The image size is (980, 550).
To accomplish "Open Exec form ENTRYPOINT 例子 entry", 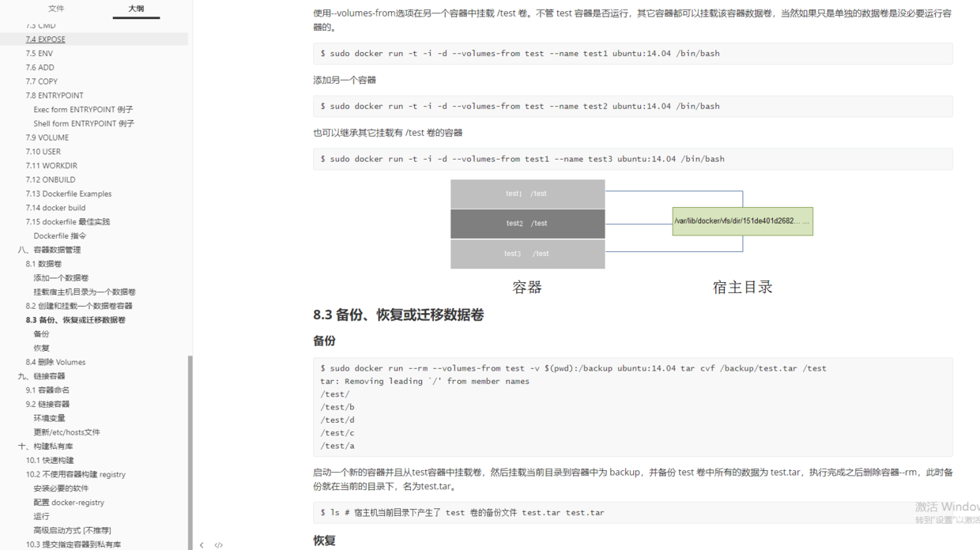I will tap(83, 110).
